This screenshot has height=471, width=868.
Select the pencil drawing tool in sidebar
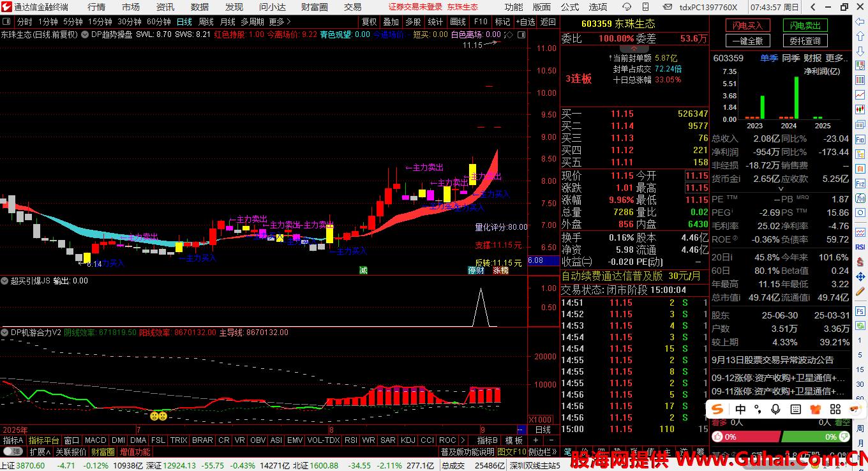(860, 291)
